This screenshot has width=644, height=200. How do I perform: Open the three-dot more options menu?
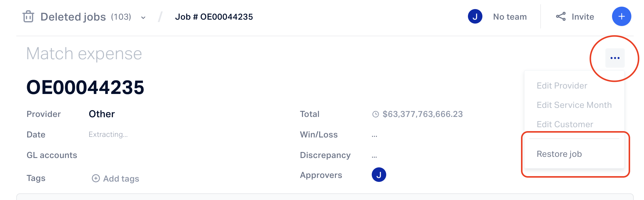click(x=615, y=58)
